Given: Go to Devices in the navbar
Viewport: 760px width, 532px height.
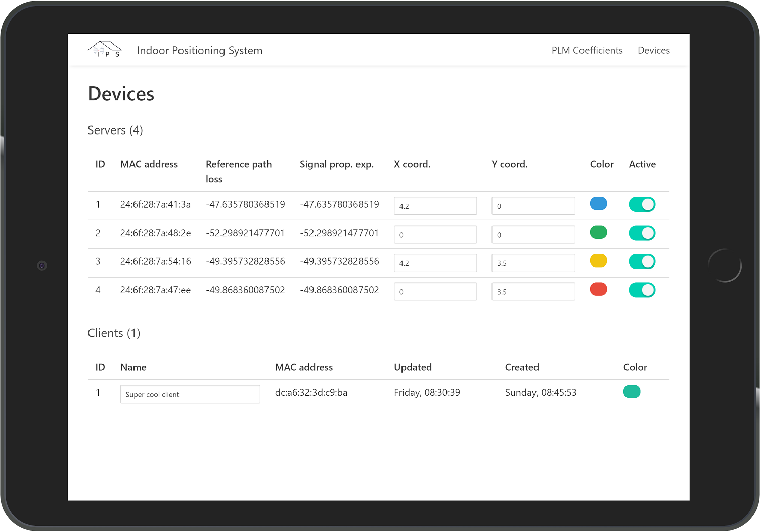Looking at the screenshot, I should coord(653,50).
